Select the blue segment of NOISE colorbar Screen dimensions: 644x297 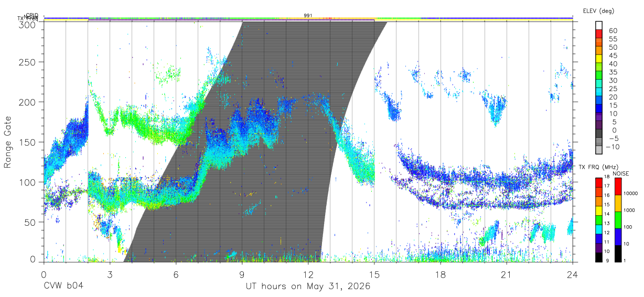pos(617,237)
